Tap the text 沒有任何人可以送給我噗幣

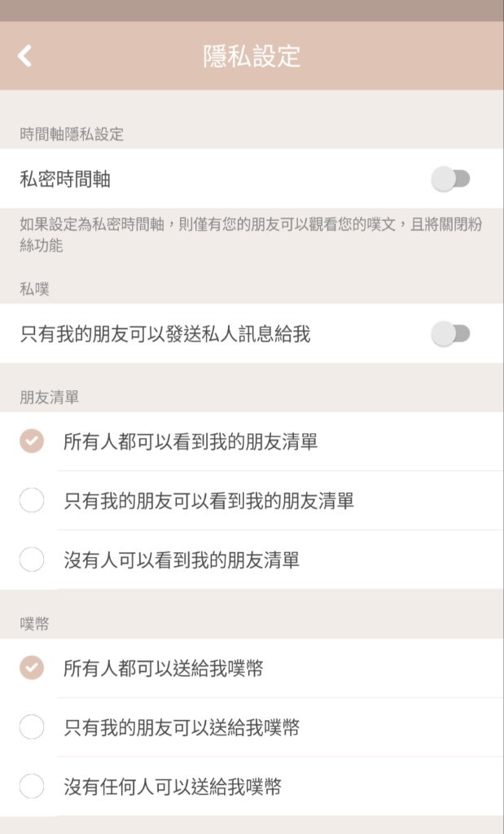coord(173,787)
